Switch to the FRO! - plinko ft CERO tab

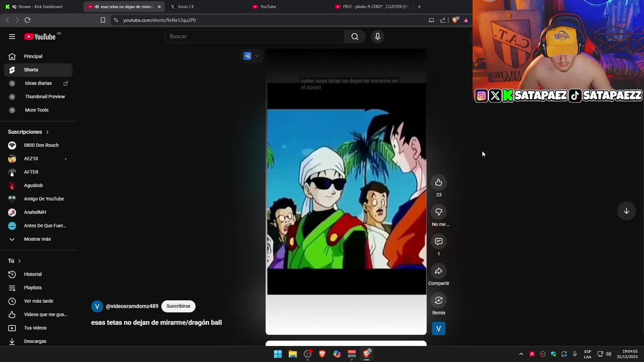point(371,7)
